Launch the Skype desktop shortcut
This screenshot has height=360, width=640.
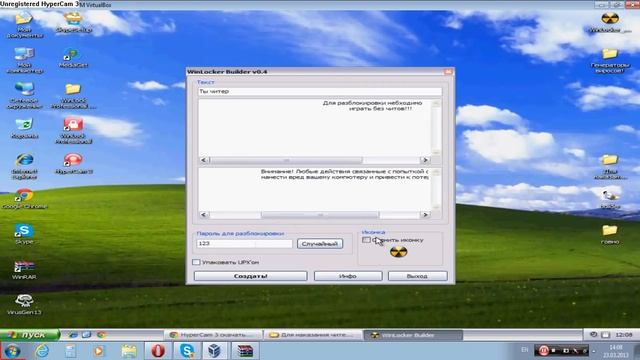(24, 234)
